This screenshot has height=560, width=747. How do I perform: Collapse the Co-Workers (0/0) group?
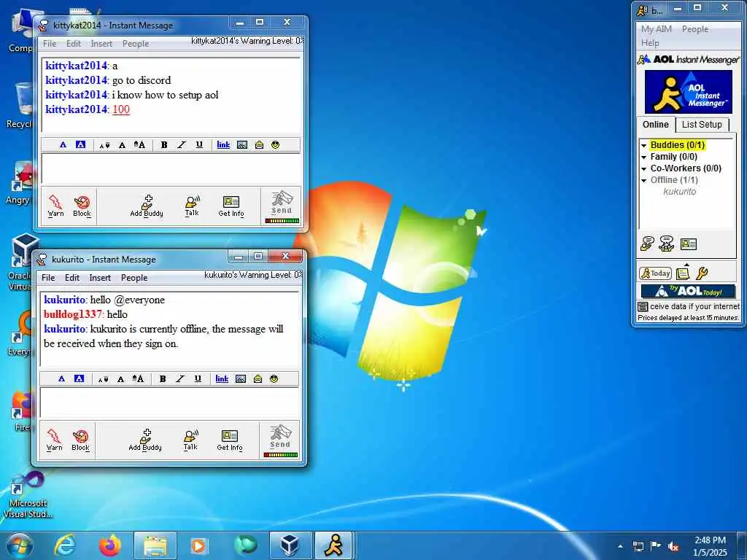(x=644, y=168)
